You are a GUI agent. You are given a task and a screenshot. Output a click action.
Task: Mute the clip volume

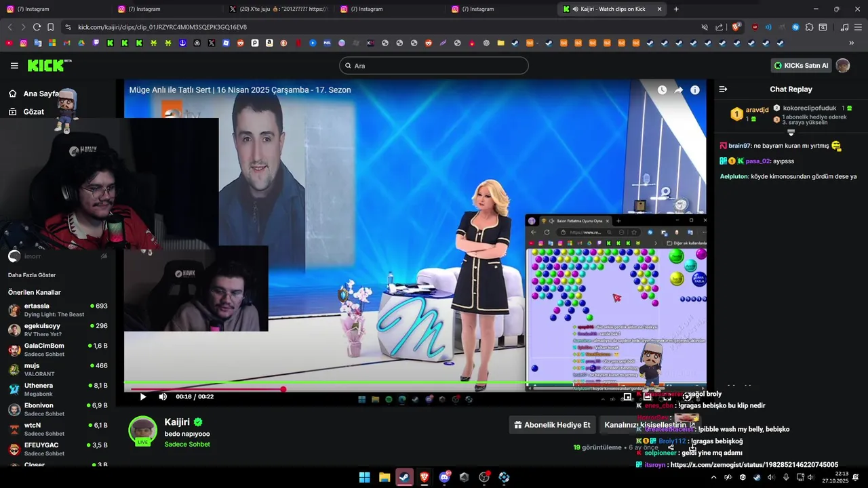(x=163, y=396)
